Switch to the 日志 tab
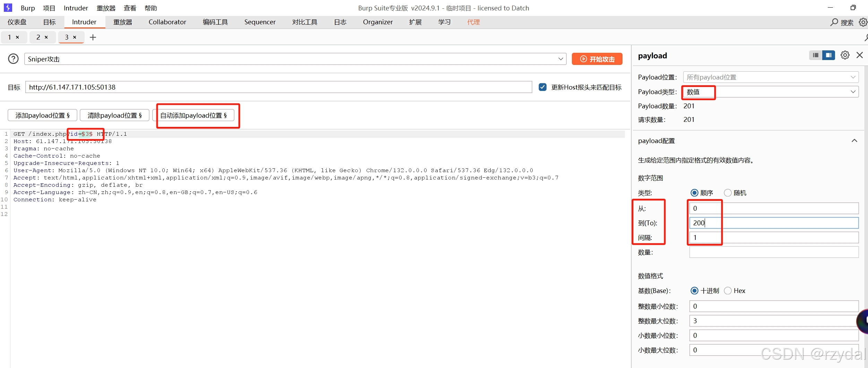868x368 pixels. click(340, 22)
